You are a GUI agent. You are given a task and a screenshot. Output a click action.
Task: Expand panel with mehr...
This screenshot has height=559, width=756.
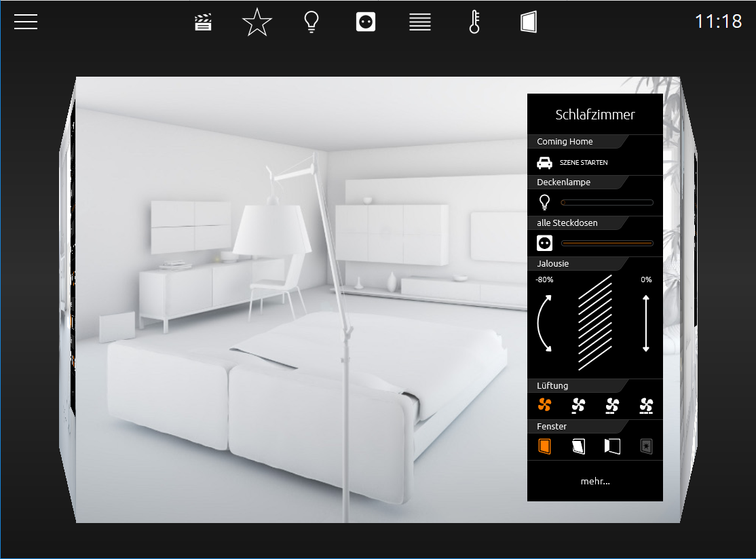tap(595, 481)
